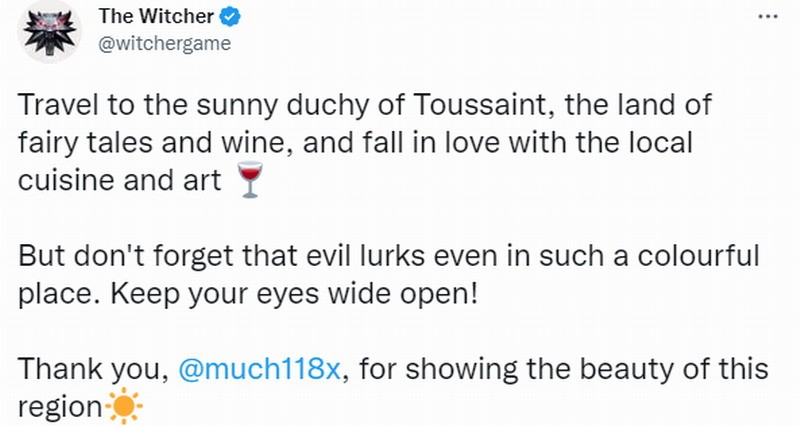Click the word "place." in second paragraph

click(x=52, y=297)
